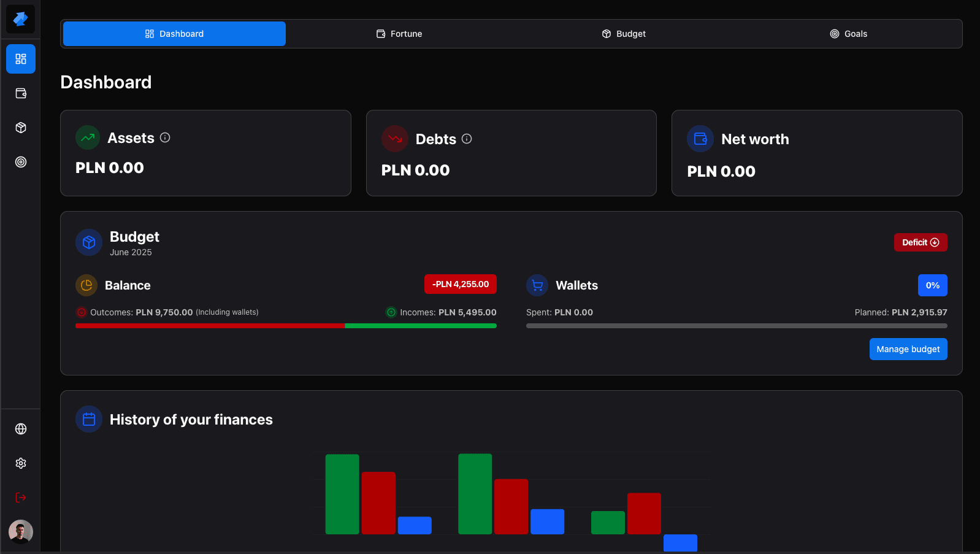
Task: Click the Balance section title
Action: coord(128,285)
